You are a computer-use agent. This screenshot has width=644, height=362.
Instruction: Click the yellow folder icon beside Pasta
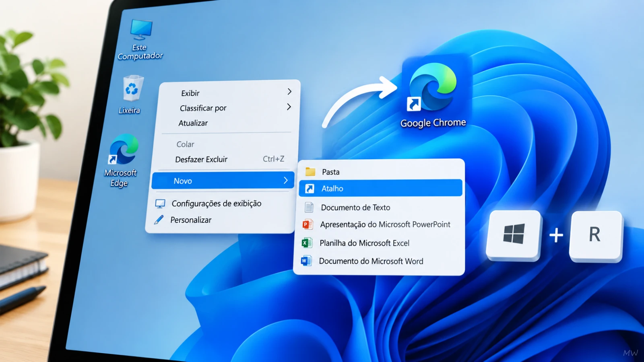(x=310, y=172)
